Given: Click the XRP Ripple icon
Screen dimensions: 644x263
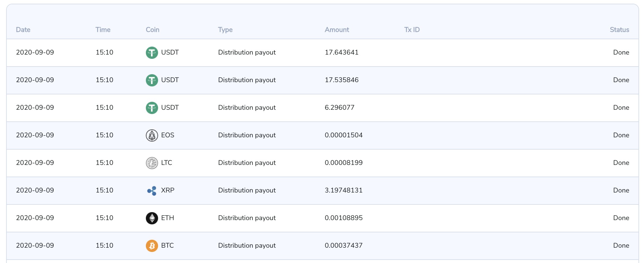Looking at the screenshot, I should [152, 191].
